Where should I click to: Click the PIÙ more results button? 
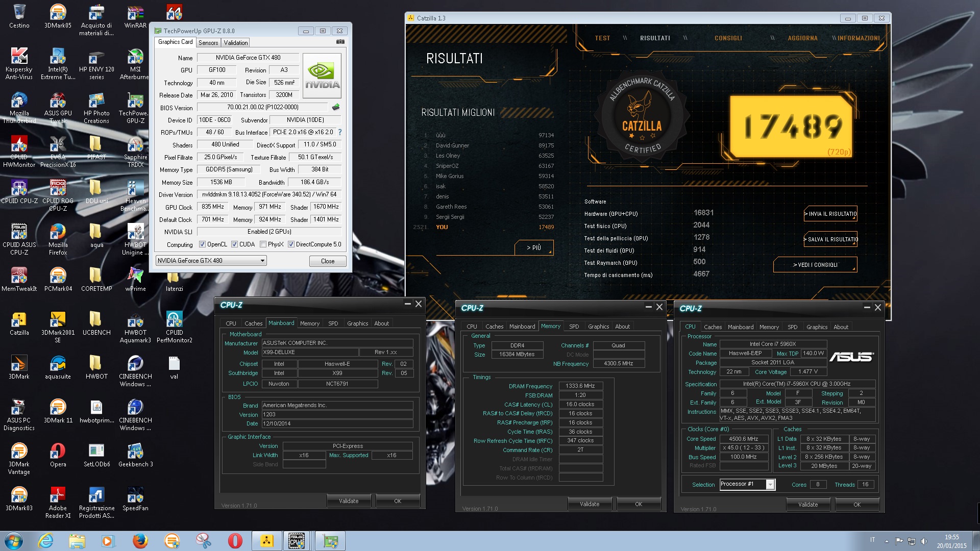[x=533, y=247]
